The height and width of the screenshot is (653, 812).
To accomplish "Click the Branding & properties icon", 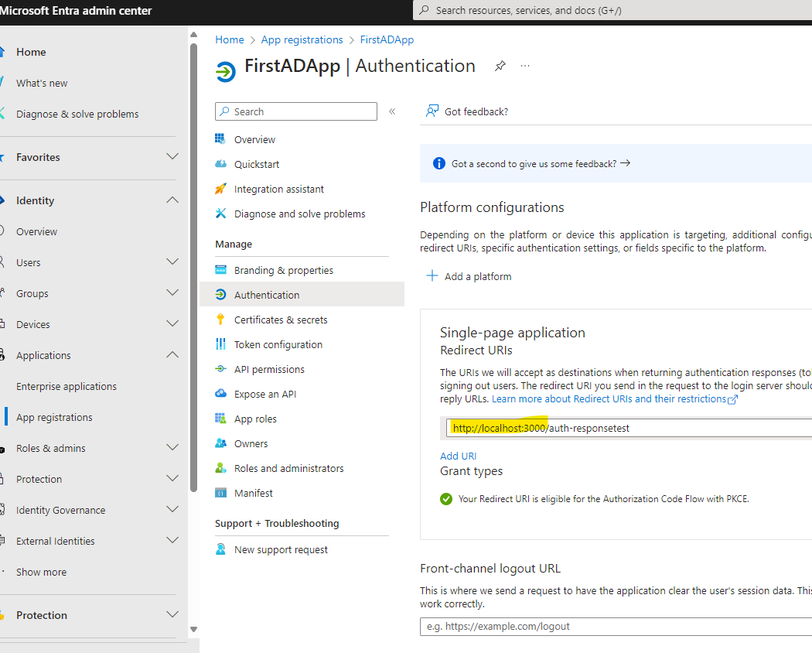I will (x=220, y=269).
